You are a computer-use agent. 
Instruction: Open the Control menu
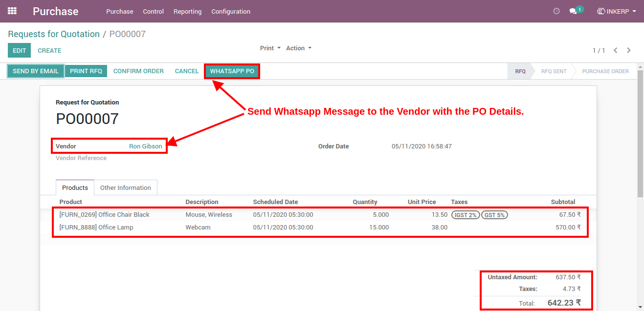154,11
